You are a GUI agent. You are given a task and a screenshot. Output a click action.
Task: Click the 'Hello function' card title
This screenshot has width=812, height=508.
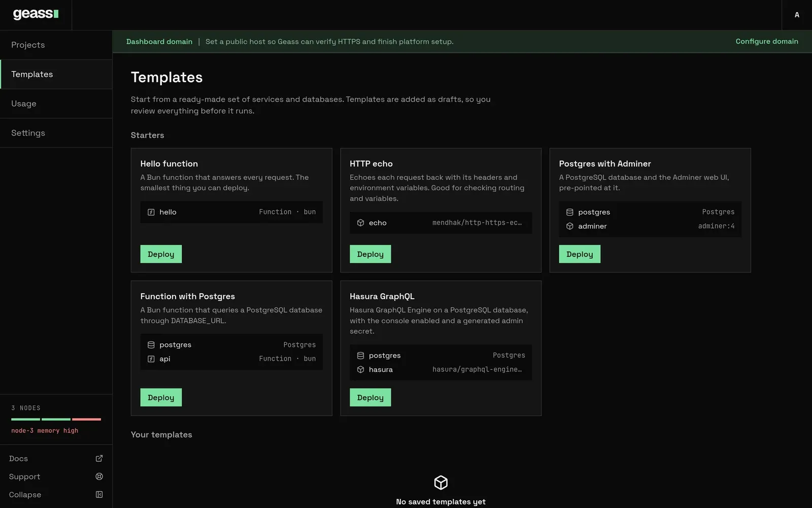pyautogui.click(x=169, y=164)
